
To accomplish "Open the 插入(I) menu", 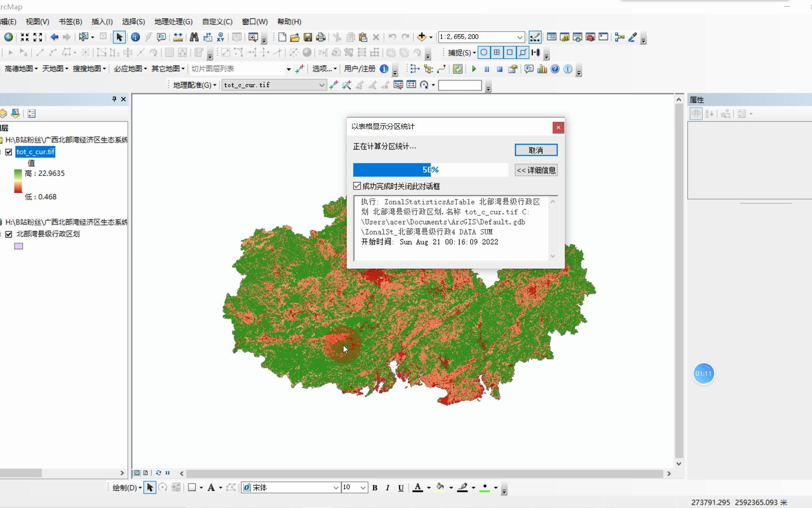I will [102, 22].
